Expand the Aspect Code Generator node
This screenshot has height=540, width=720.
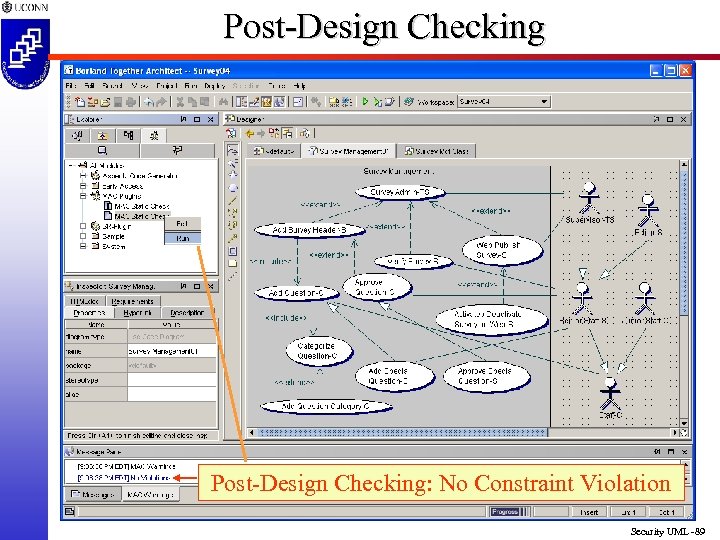[83, 175]
